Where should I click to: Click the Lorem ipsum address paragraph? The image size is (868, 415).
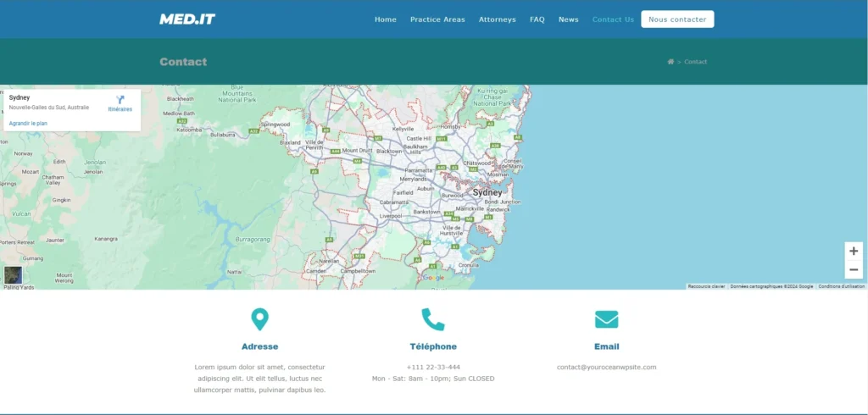point(259,379)
